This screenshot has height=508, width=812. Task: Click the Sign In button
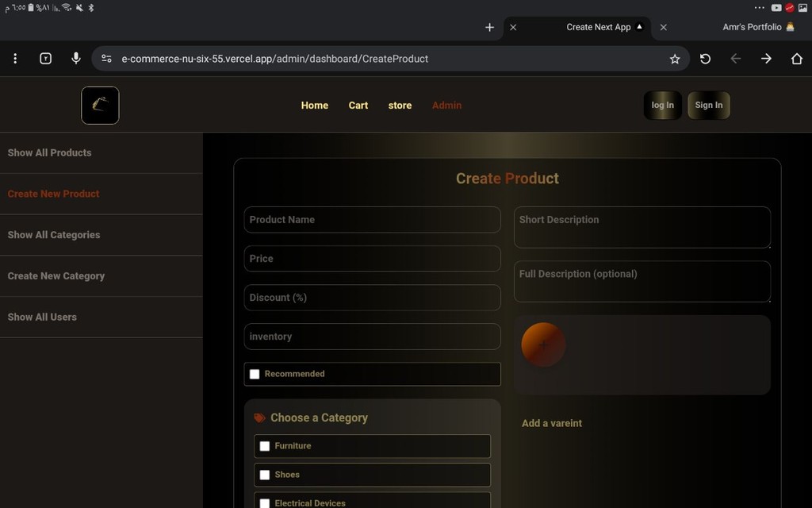708,106
